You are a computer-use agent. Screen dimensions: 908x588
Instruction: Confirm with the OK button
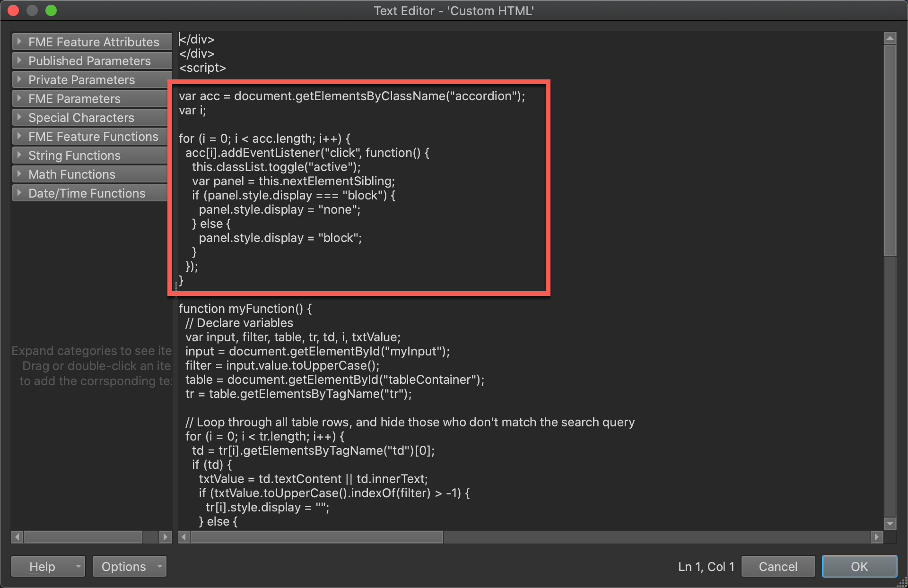(x=859, y=566)
